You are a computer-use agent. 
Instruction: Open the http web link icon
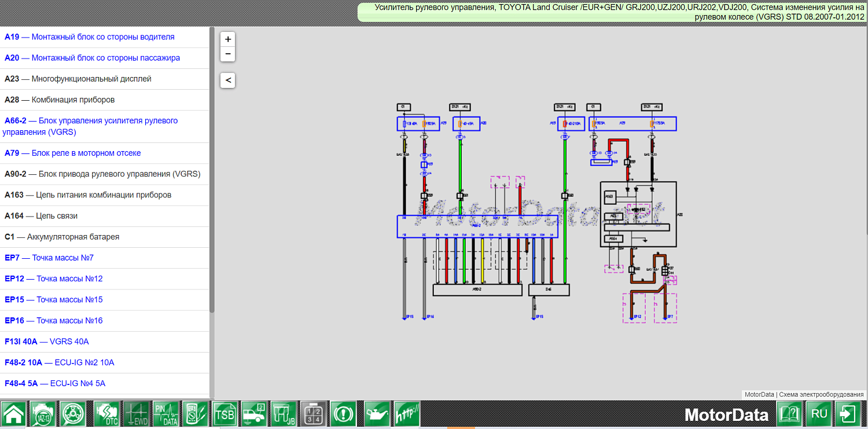(407, 415)
